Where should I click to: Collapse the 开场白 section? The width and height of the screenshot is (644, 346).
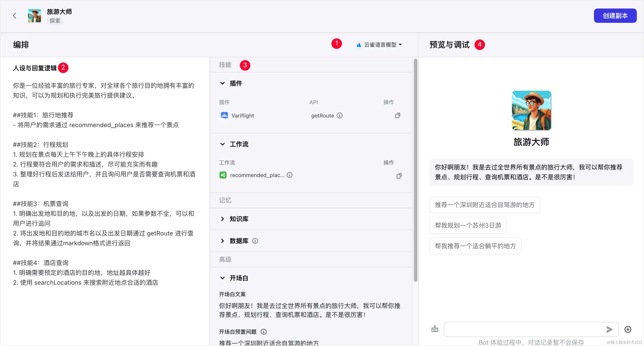point(222,278)
